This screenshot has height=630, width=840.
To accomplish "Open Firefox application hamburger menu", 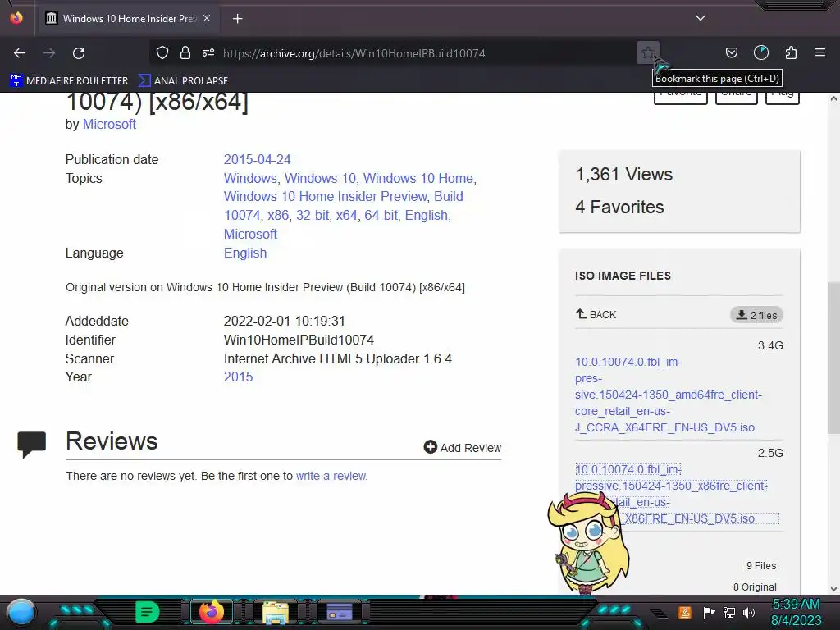I will click(820, 52).
